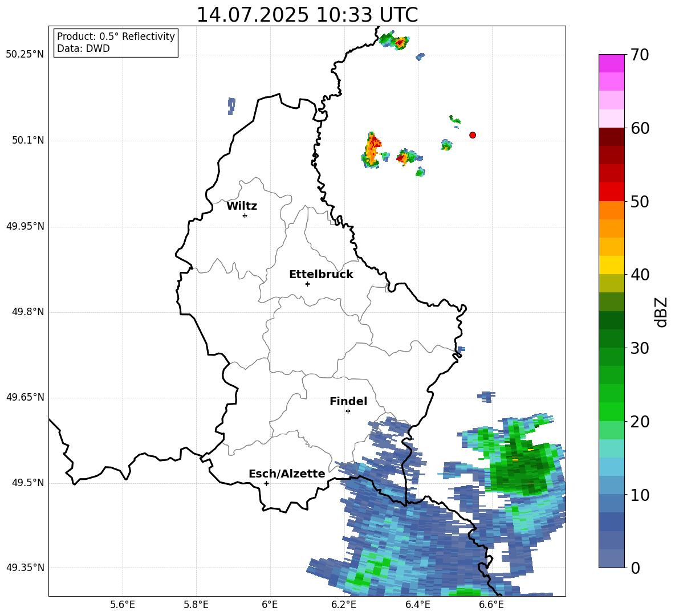Click the Findel station cross marker
The width and height of the screenshot is (675, 616).
pos(348,411)
